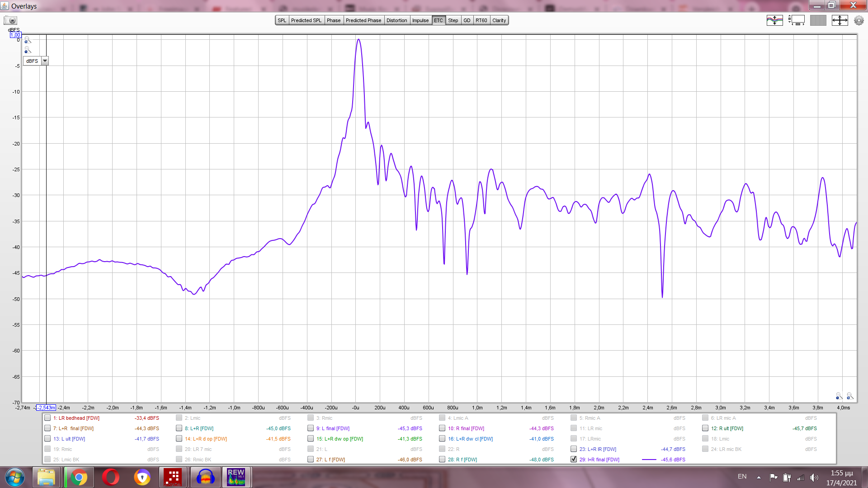Open Windows Start menu orb

[x=14, y=477]
